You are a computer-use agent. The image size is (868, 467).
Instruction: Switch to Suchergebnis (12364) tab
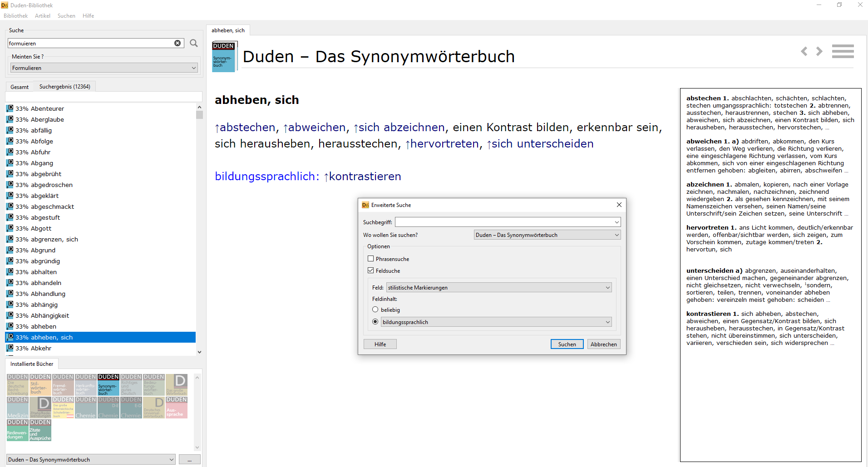[x=64, y=86]
